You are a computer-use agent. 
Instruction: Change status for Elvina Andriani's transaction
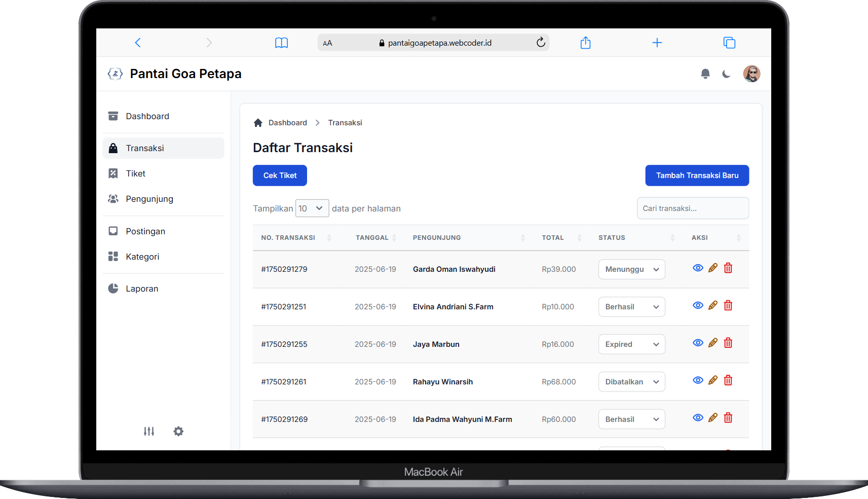(x=631, y=307)
